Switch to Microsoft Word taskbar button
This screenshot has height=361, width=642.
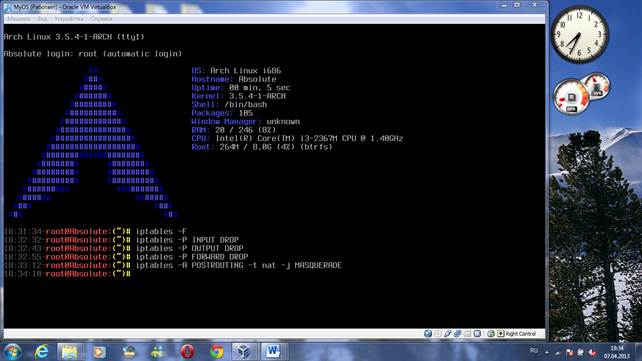click(x=273, y=352)
